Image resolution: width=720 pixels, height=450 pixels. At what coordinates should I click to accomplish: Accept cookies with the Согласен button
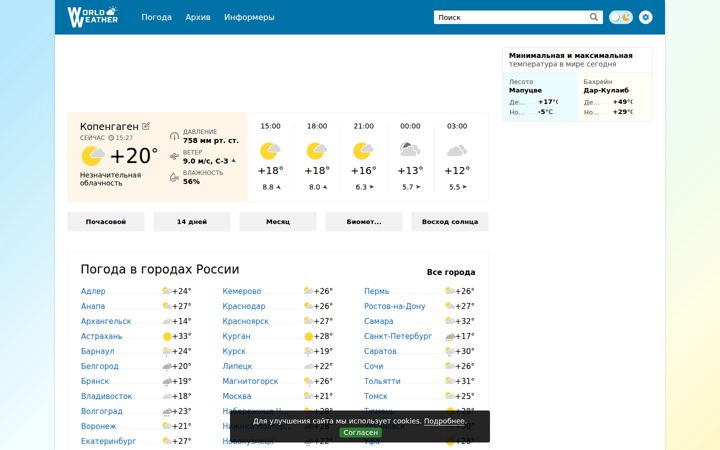(x=360, y=433)
